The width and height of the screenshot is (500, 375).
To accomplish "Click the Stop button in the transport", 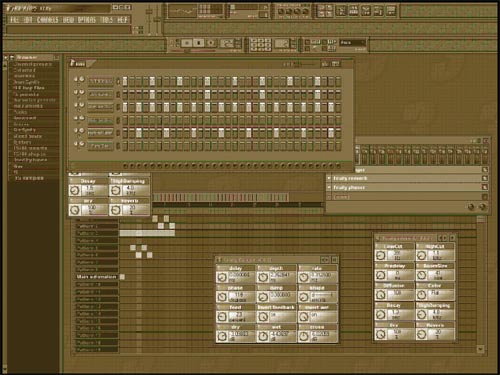I will [x=199, y=43].
